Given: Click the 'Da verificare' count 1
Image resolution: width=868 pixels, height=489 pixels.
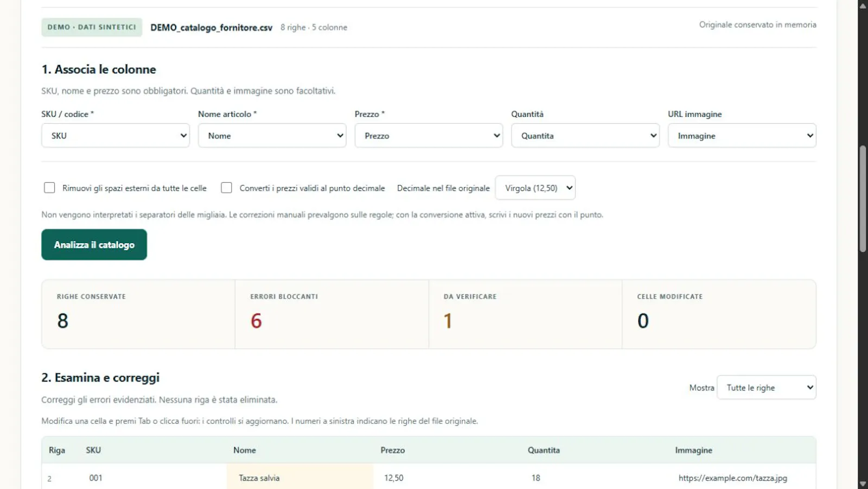Looking at the screenshot, I should [x=448, y=321].
